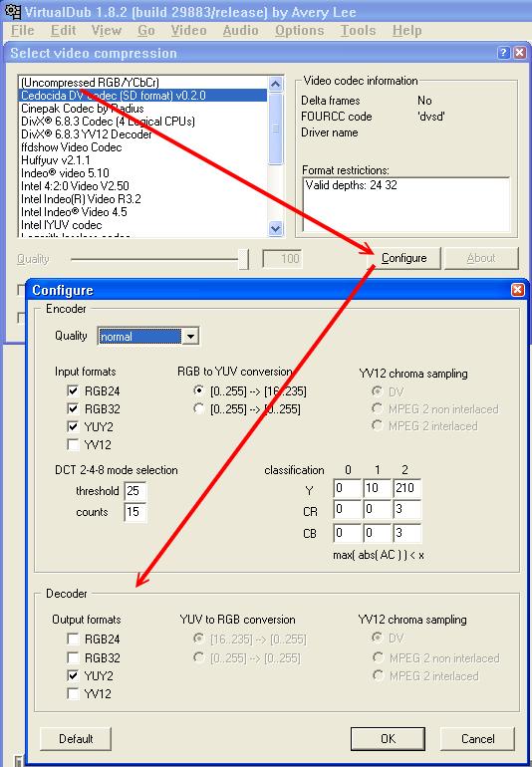532x767 pixels.
Task: Open the Video menu
Action: [x=188, y=30]
